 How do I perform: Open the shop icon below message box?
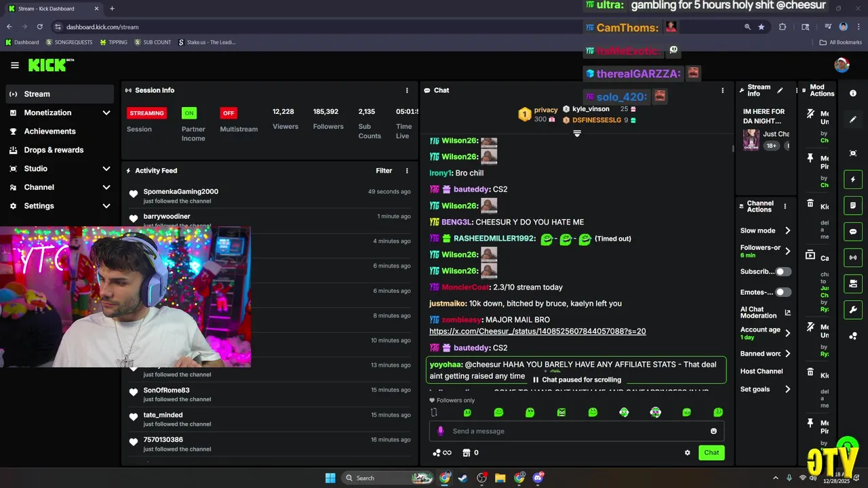coord(467,453)
